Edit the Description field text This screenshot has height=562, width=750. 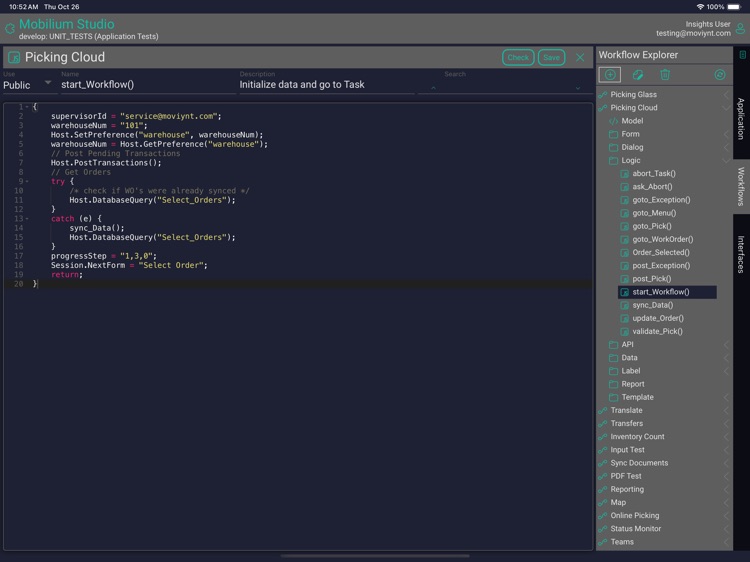pos(327,85)
